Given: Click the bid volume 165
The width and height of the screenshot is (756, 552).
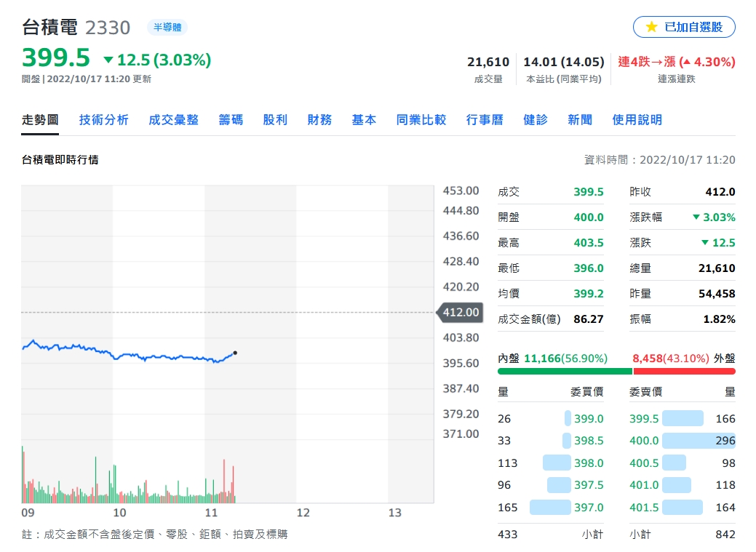Looking at the screenshot, I should coord(508,508).
